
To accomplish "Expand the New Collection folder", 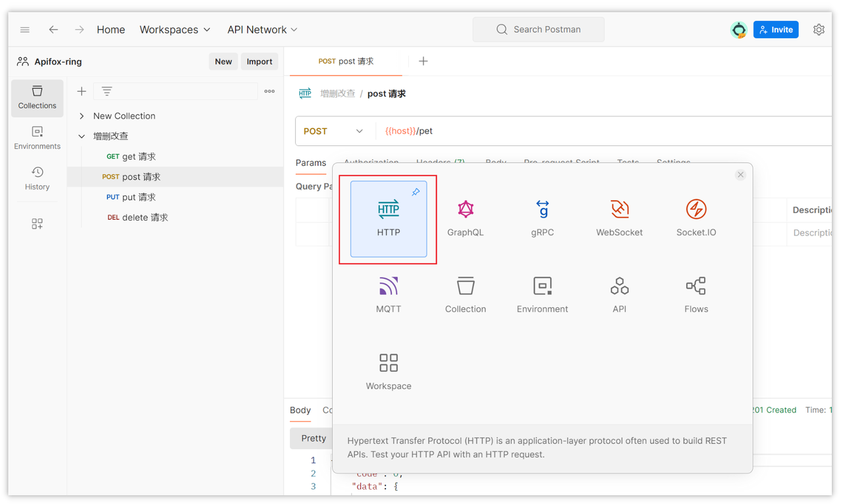I will [x=82, y=116].
